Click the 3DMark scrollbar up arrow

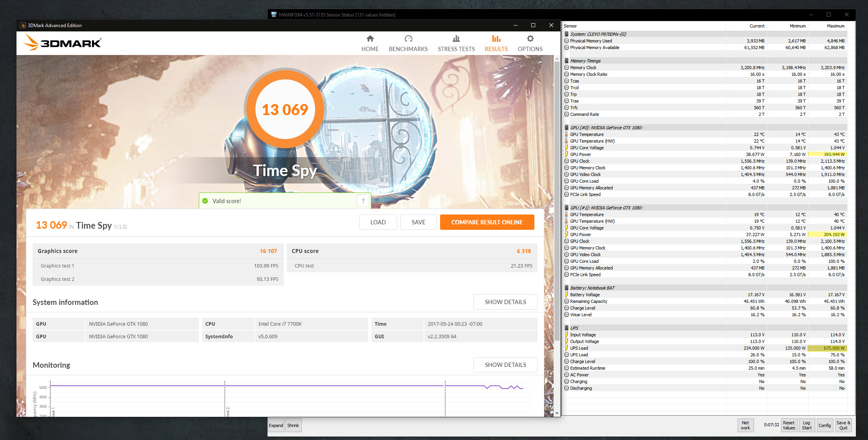557,59
